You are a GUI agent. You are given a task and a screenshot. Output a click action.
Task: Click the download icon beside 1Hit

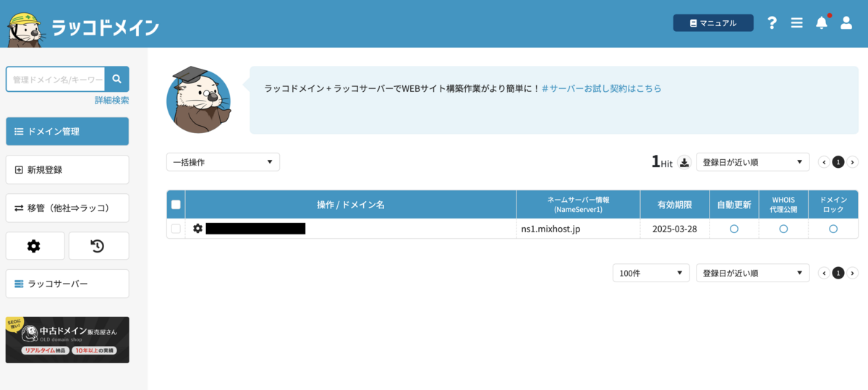684,162
